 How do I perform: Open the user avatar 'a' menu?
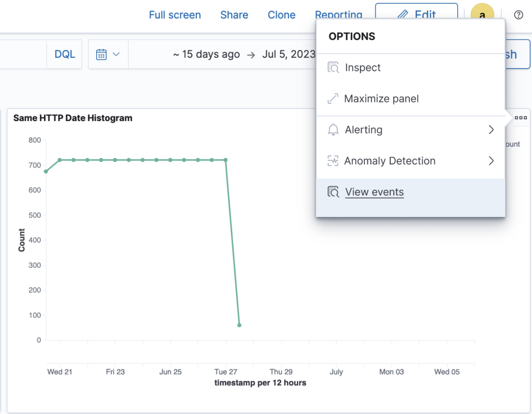coord(482,12)
